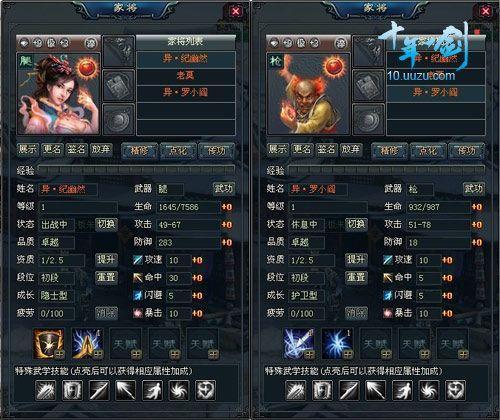Select the armor equipment slot in left panel
This screenshot has width=500, height=420.
118,85
